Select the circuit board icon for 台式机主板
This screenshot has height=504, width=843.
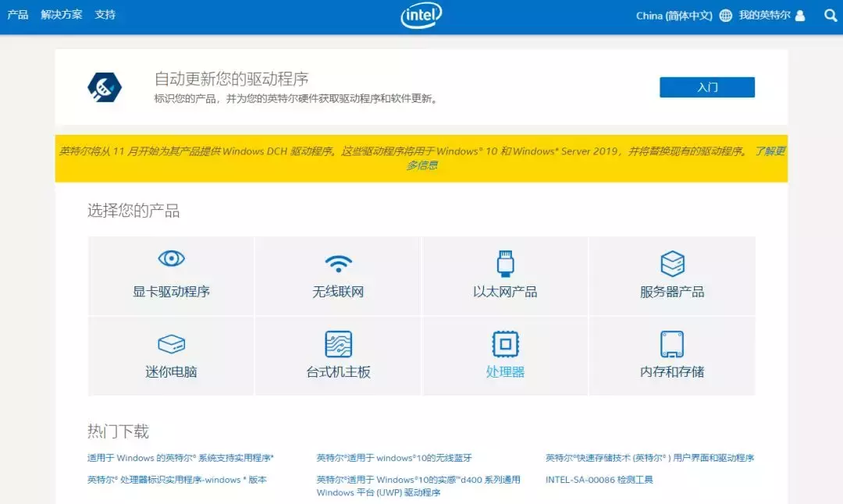tap(338, 344)
